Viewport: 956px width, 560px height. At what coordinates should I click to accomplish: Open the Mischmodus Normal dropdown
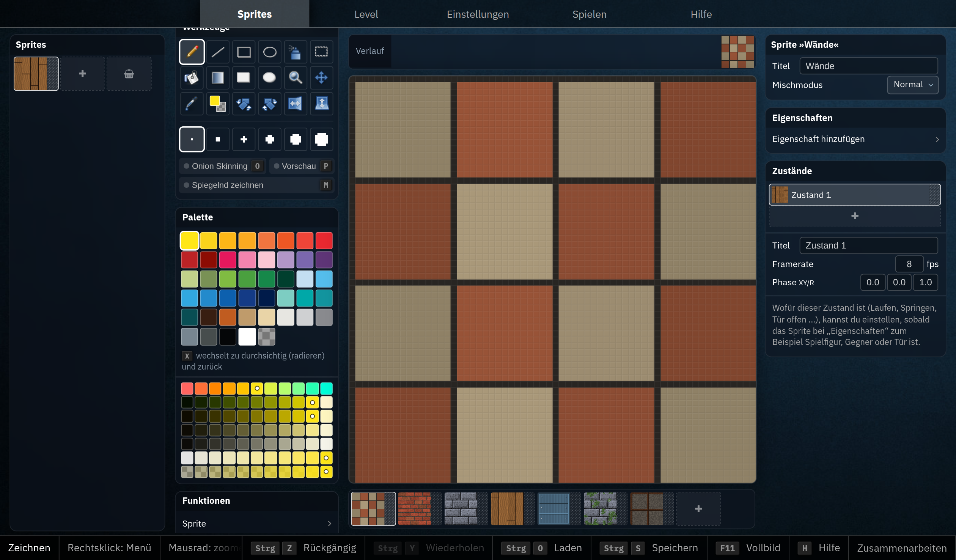coord(912,85)
